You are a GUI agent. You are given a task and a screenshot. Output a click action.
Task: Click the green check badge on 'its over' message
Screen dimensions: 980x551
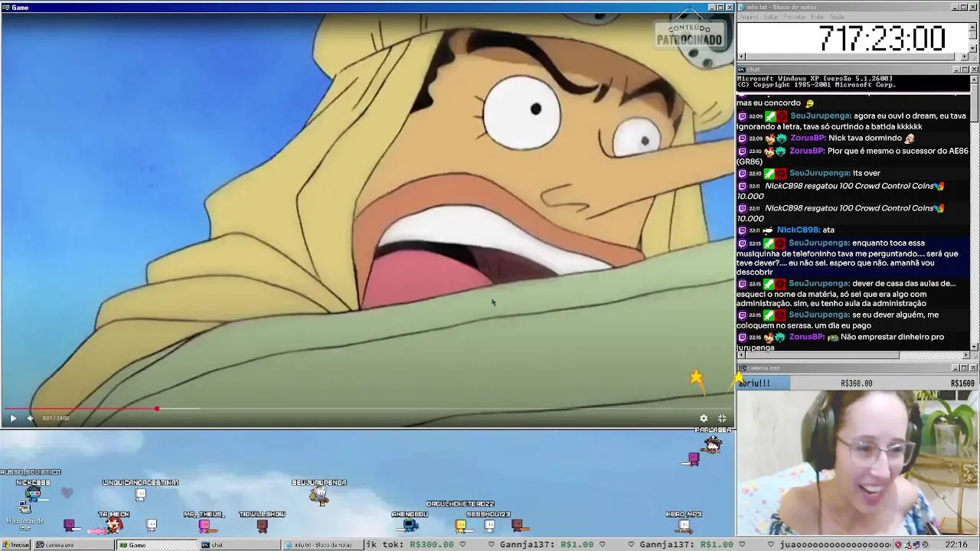click(x=769, y=174)
